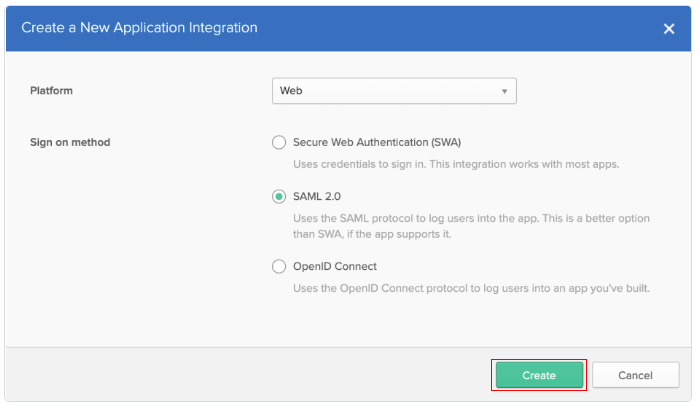700x410 pixels.
Task: Click the Create a New Application Integration title
Action: pyautogui.click(x=139, y=28)
